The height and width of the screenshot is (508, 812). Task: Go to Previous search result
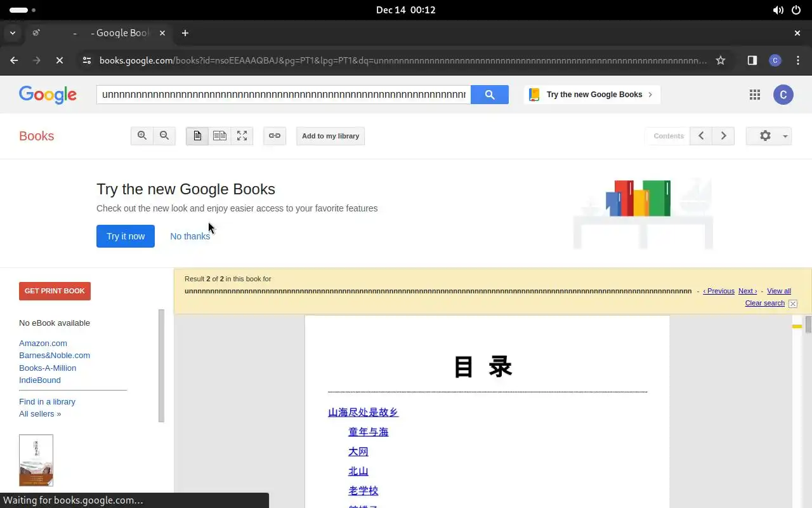click(x=719, y=291)
